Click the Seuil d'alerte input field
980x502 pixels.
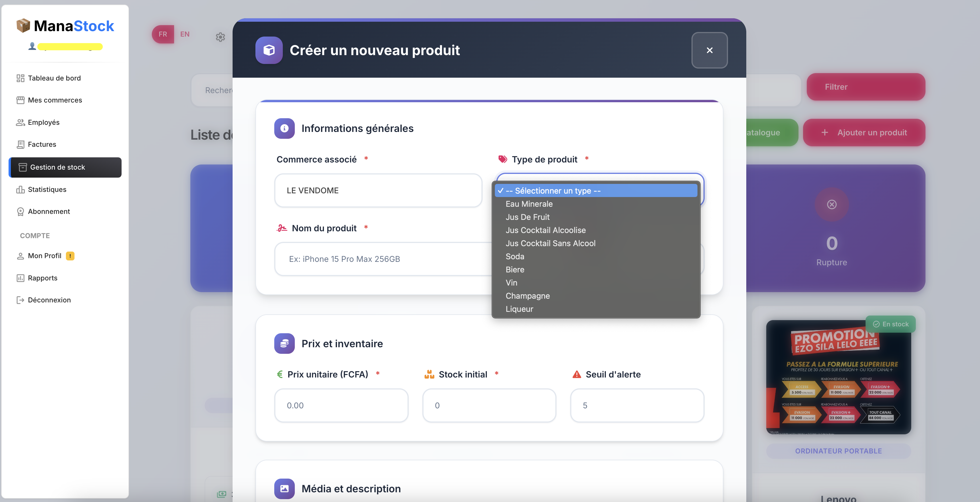coord(637,405)
